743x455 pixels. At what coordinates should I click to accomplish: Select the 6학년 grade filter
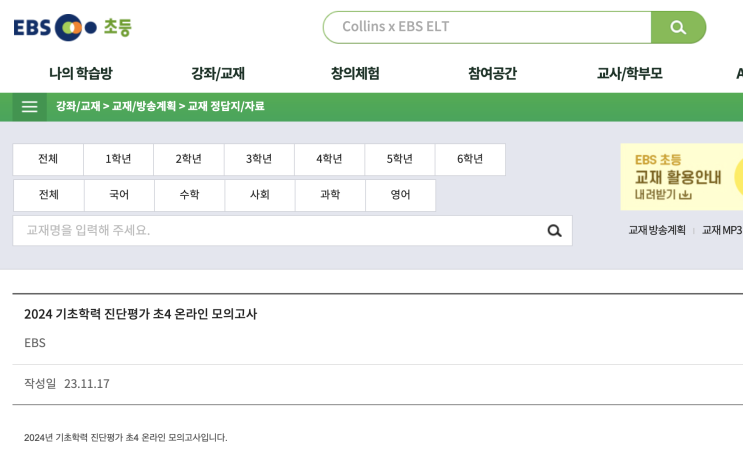[470, 159]
